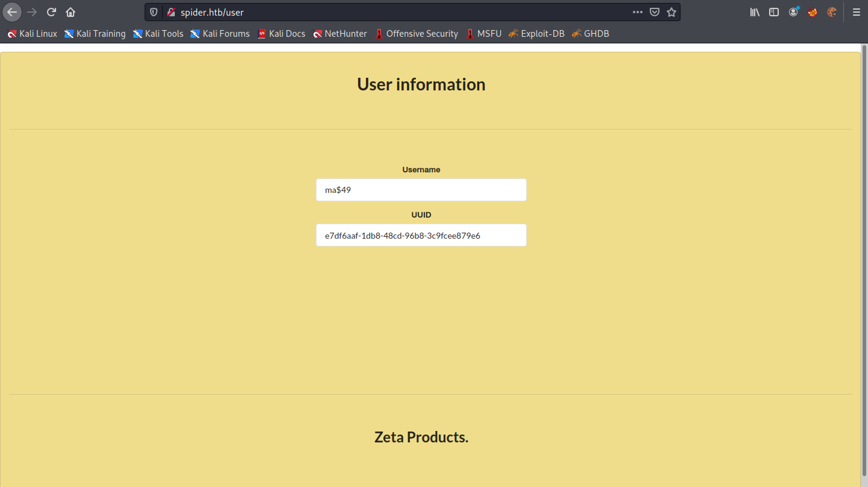Click the Username label
The height and width of the screenshot is (487, 868).
(x=421, y=170)
